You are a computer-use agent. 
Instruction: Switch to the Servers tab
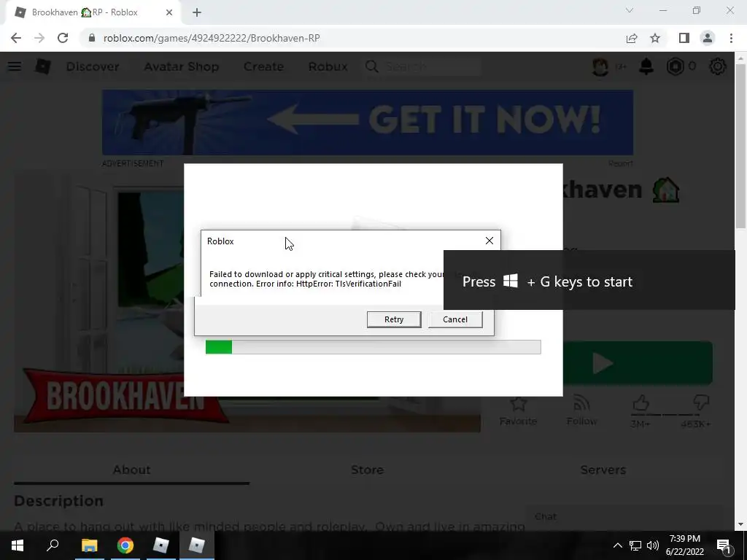(603, 470)
